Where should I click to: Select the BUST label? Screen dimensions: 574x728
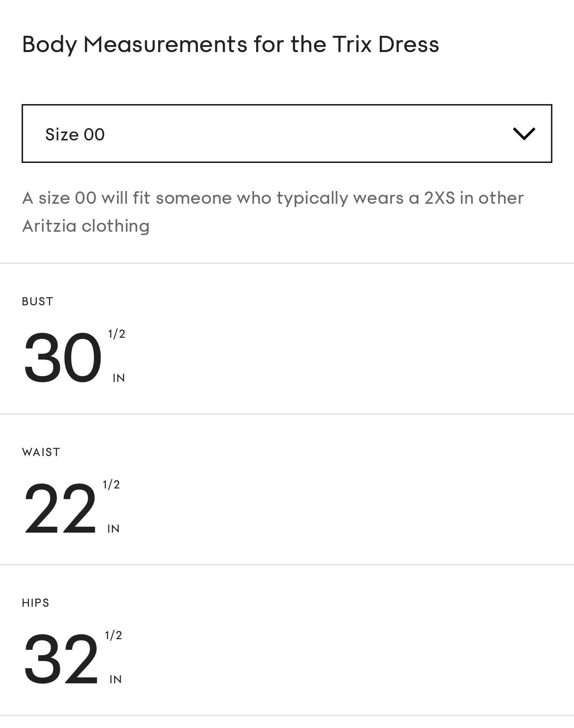(x=37, y=301)
